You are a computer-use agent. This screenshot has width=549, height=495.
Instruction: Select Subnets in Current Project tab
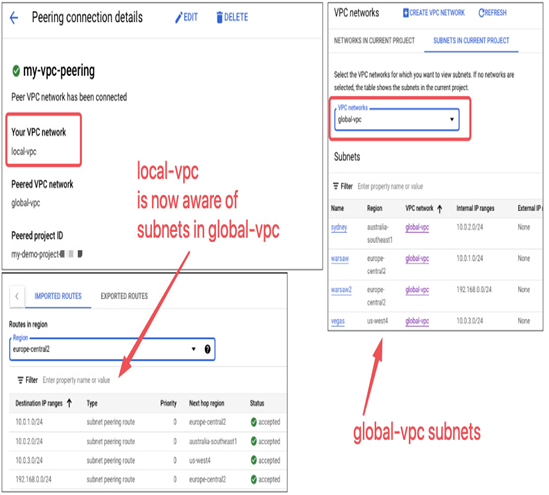tap(471, 41)
